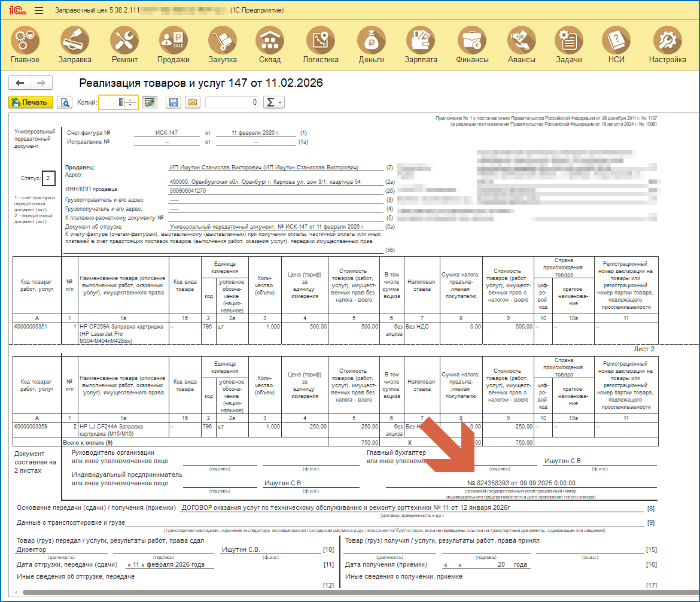Screen dimensions: 700x602
Task: Open the Склад section
Action: pyautogui.click(x=270, y=45)
